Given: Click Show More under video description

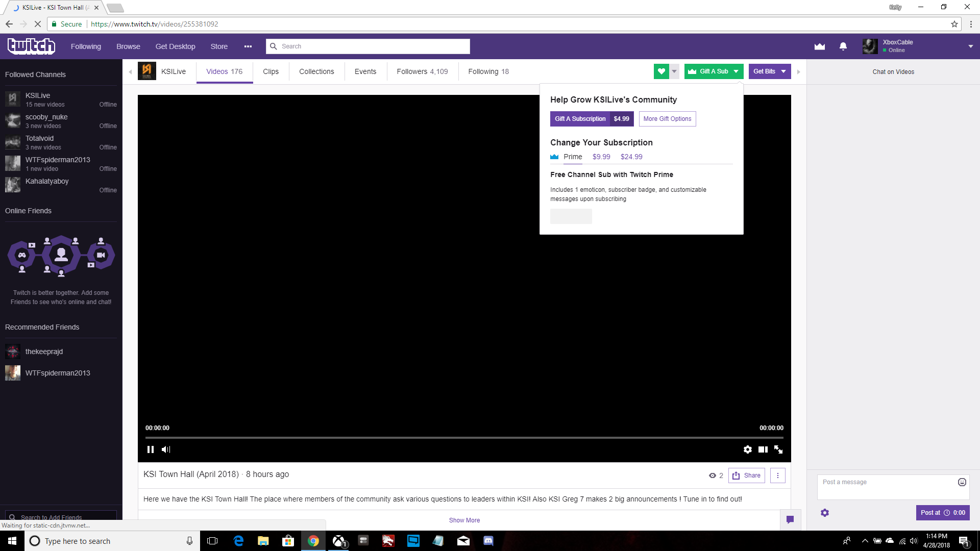Looking at the screenshot, I should point(464,520).
